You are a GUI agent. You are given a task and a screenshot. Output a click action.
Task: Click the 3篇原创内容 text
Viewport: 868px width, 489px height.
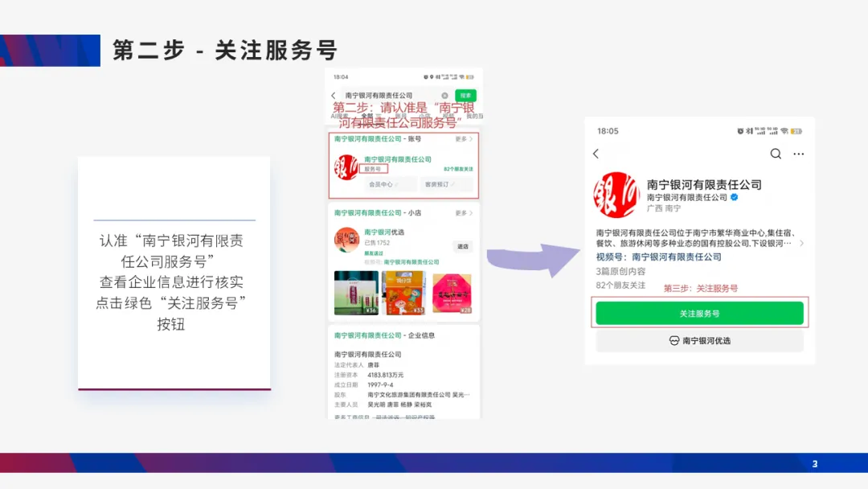coord(620,271)
